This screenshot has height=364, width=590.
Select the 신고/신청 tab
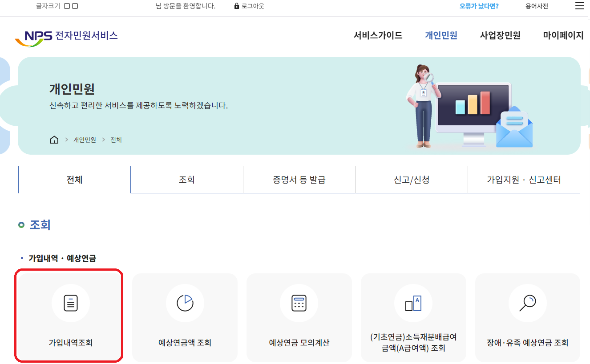click(x=412, y=179)
